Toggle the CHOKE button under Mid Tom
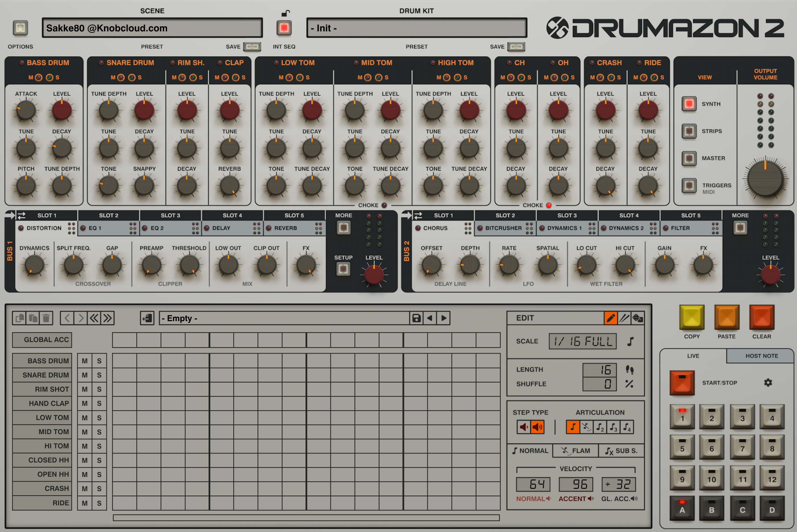Image resolution: width=797 pixels, height=532 pixels. coord(384,205)
